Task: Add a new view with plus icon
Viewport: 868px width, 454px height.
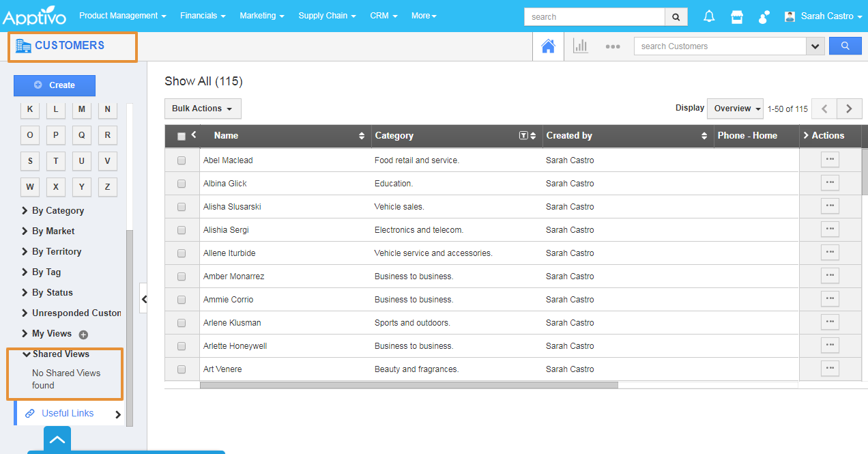Action: click(x=83, y=335)
